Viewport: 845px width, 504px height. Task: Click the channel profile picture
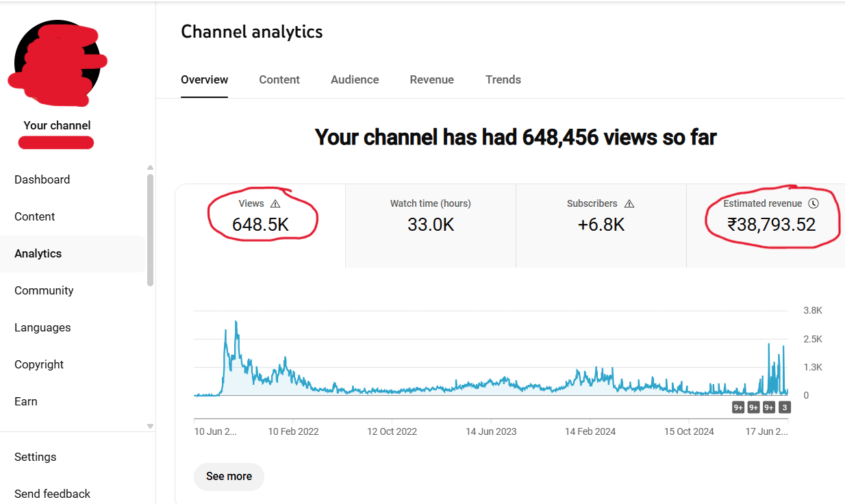[57, 64]
